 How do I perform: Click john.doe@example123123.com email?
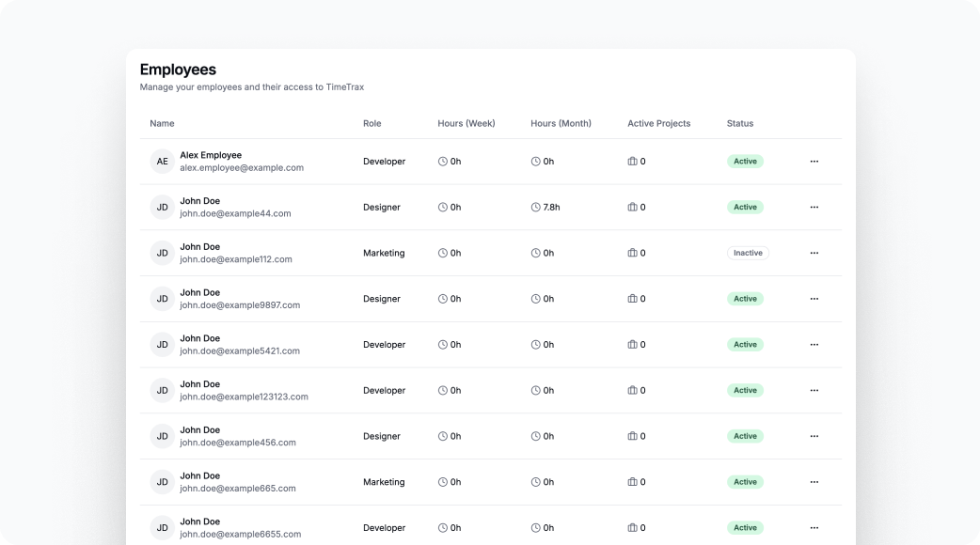[x=244, y=397]
